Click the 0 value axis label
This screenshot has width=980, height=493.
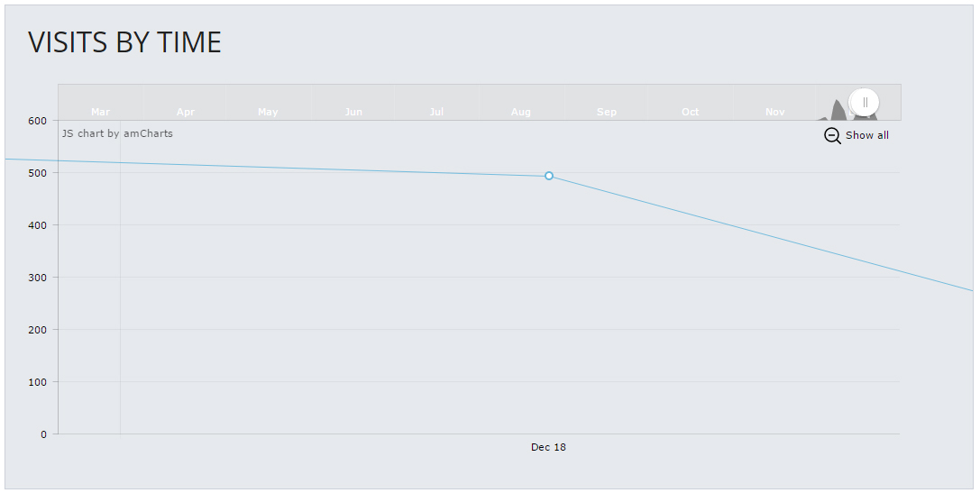pyautogui.click(x=44, y=434)
